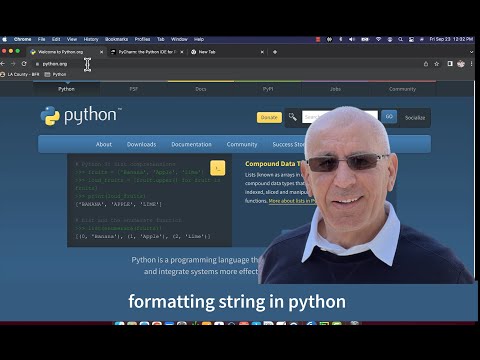The height and width of the screenshot is (360, 480).
Task: Select the Python top navigation tab
Action: point(66,89)
